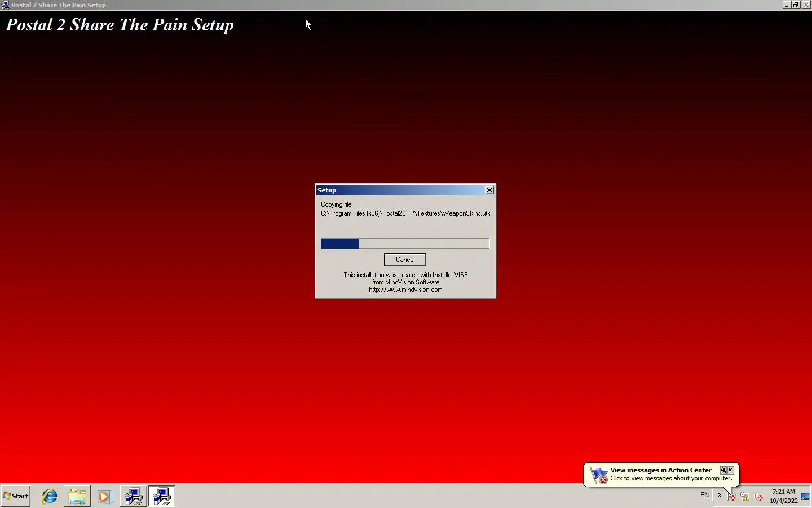Show hidden tray icons arrow
The width and height of the screenshot is (812, 508).
tap(719, 496)
